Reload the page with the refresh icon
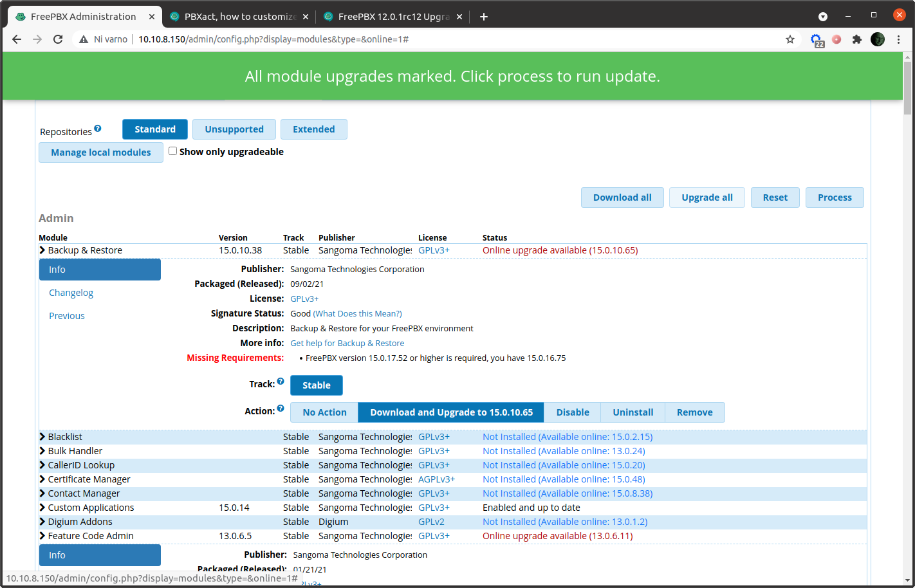 58,39
